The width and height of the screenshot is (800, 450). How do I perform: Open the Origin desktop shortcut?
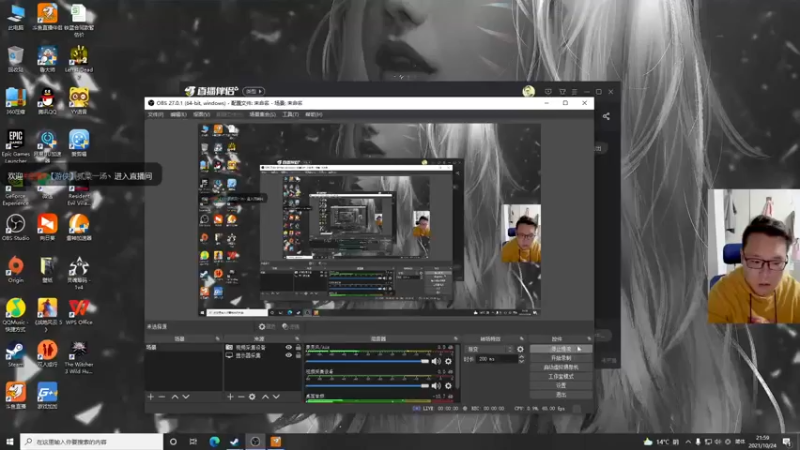coord(15,269)
